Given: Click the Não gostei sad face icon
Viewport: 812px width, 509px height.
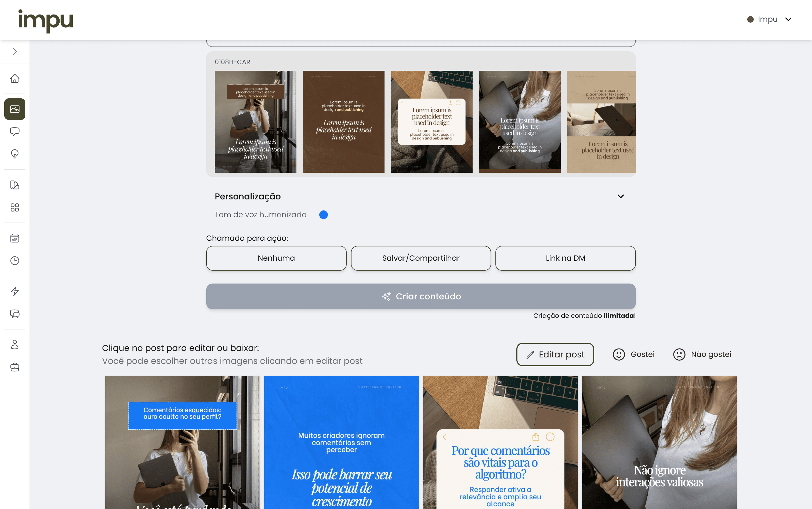Looking at the screenshot, I should [679, 354].
